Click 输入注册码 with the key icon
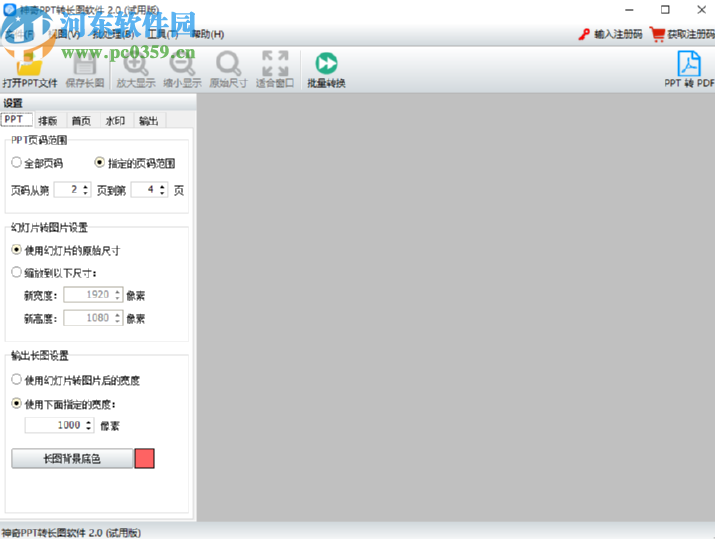 pos(610,34)
